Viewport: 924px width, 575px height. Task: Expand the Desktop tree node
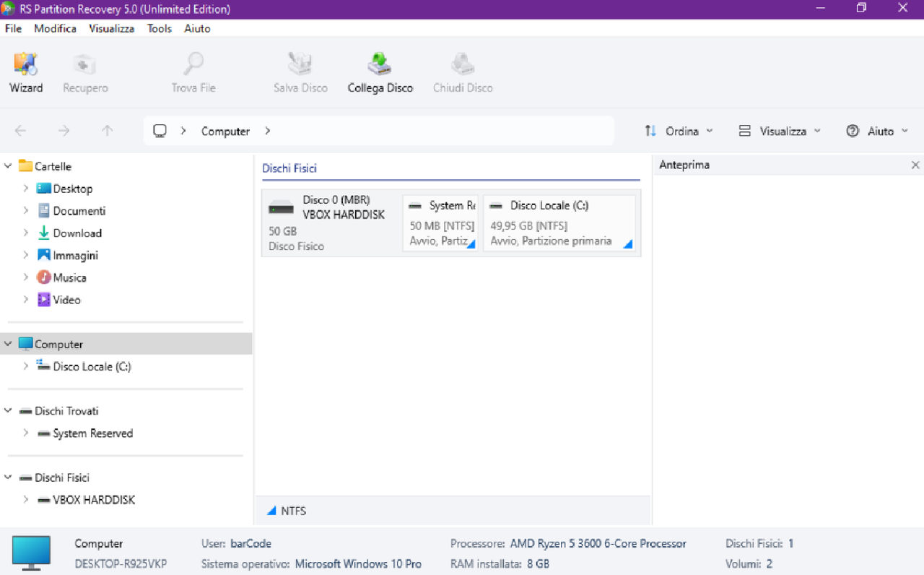tap(26, 189)
